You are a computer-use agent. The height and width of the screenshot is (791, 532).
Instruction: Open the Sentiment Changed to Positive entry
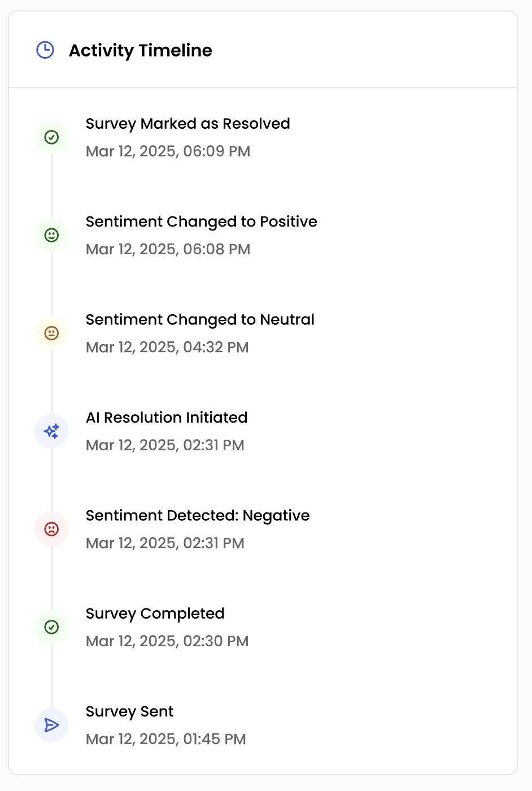pos(202,221)
